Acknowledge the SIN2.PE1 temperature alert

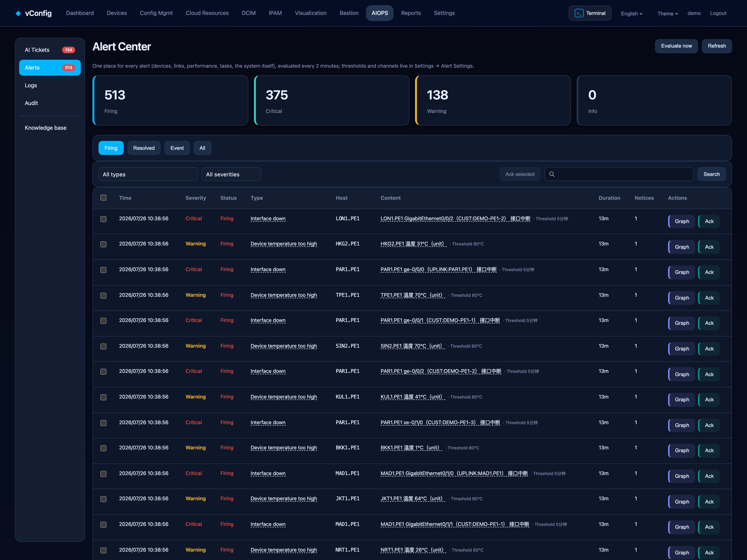pyautogui.click(x=709, y=349)
